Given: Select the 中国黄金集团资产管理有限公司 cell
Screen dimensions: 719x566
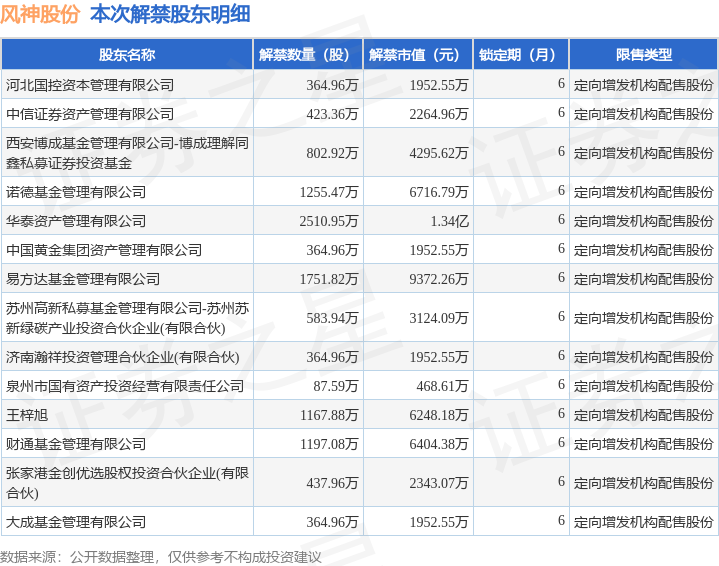Looking at the screenshot, I should tap(127, 250).
